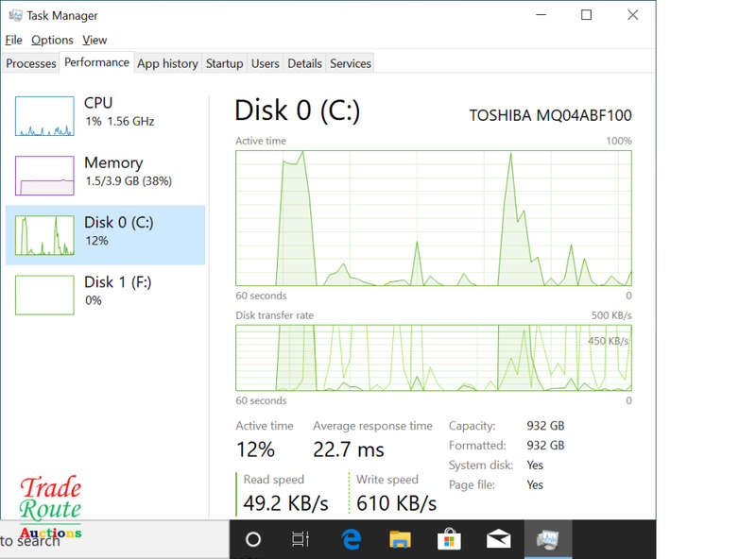Screen dimensions: 756x559
Task: Click the Task Manager taskbar icon
Action: click(548, 539)
